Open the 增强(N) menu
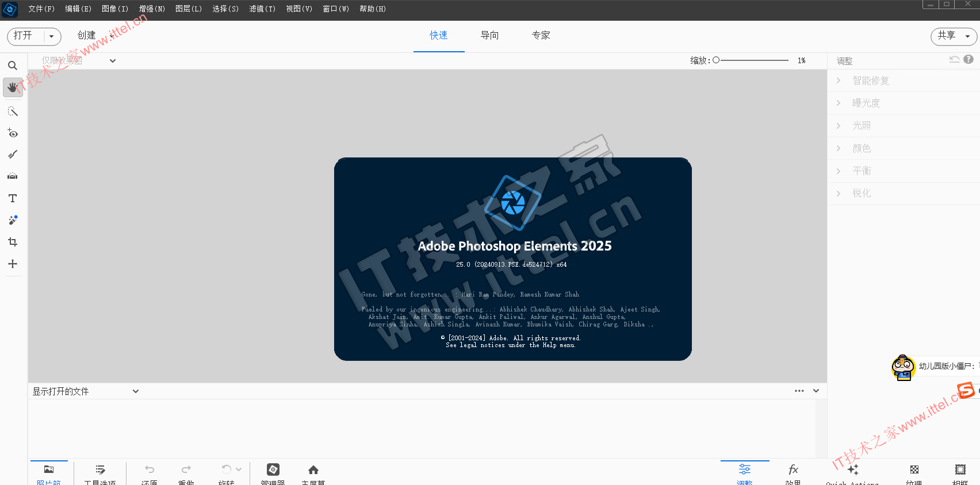This screenshot has height=485, width=980. click(x=152, y=9)
